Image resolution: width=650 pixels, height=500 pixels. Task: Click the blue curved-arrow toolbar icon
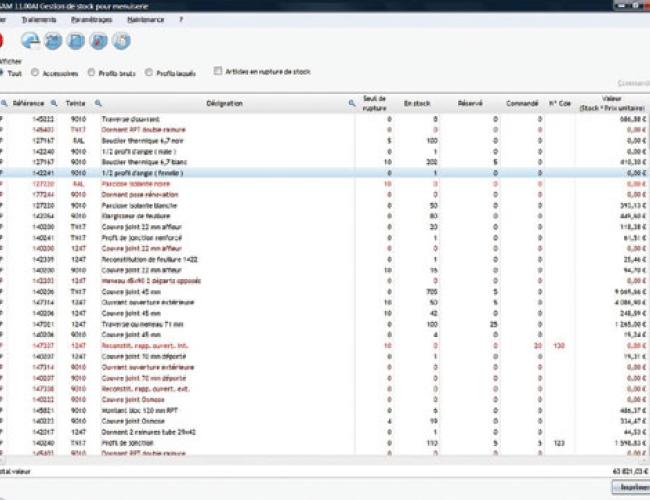pyautogui.click(x=31, y=41)
